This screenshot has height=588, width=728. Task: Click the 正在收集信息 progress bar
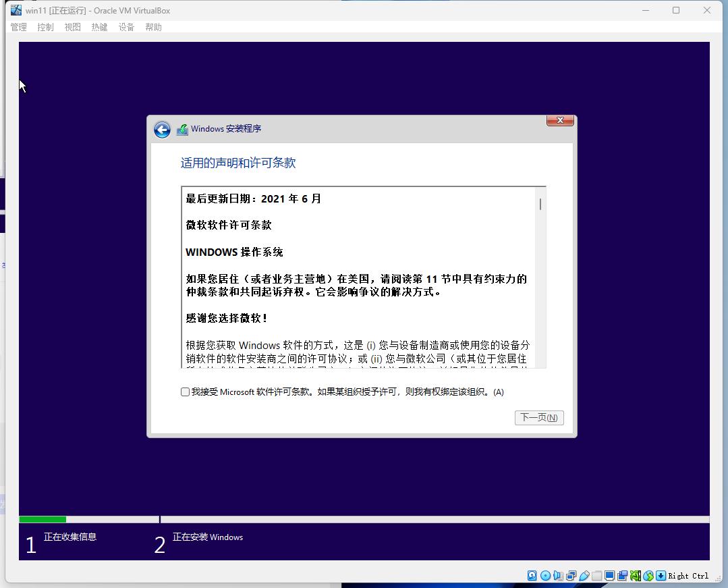[x=88, y=520]
